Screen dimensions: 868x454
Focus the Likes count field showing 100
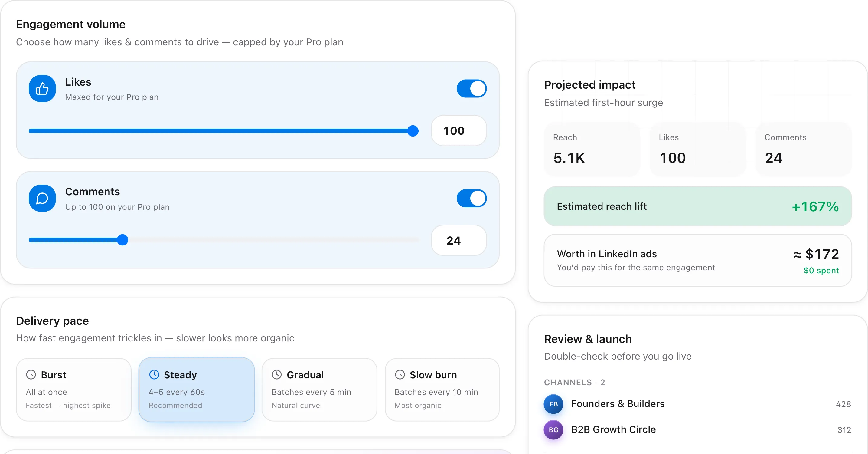(x=458, y=131)
